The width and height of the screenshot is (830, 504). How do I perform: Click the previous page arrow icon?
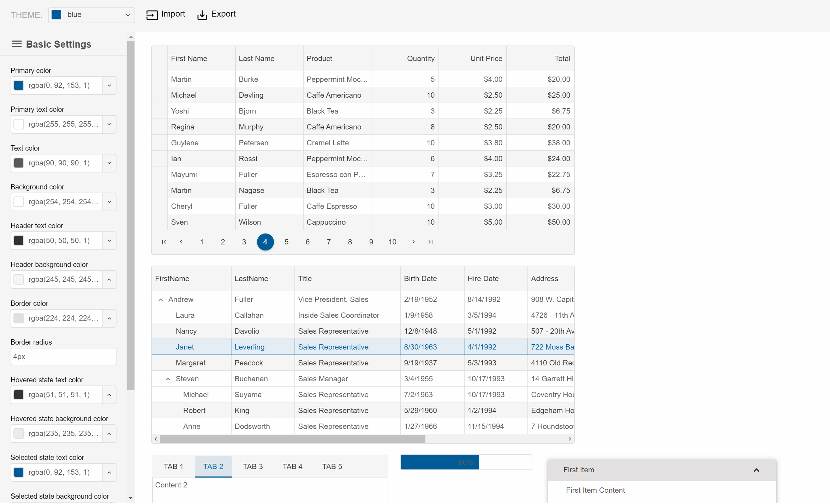[181, 242]
